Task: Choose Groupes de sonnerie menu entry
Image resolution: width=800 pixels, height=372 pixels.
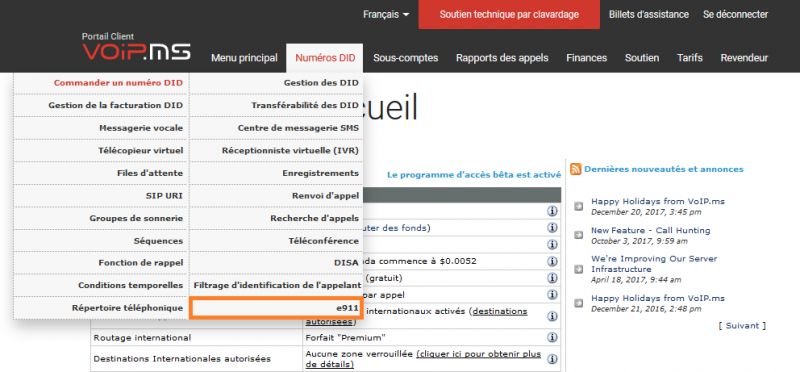Action: [x=101, y=218]
